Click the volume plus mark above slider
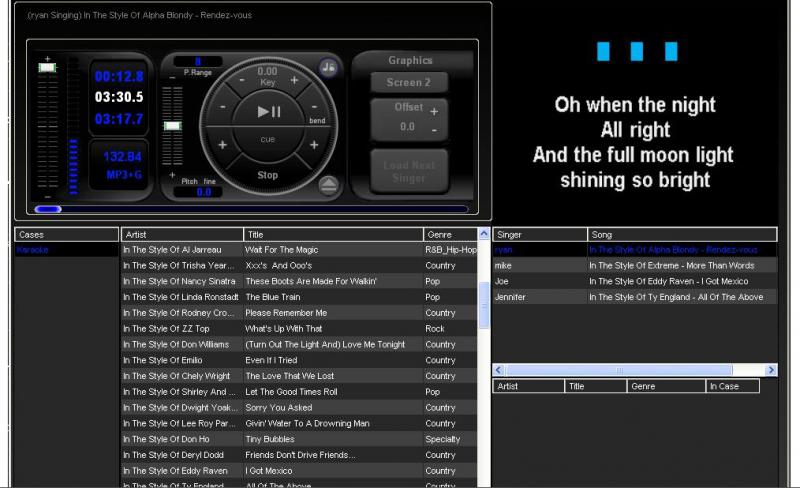This screenshot has width=800, height=488. (x=47, y=58)
